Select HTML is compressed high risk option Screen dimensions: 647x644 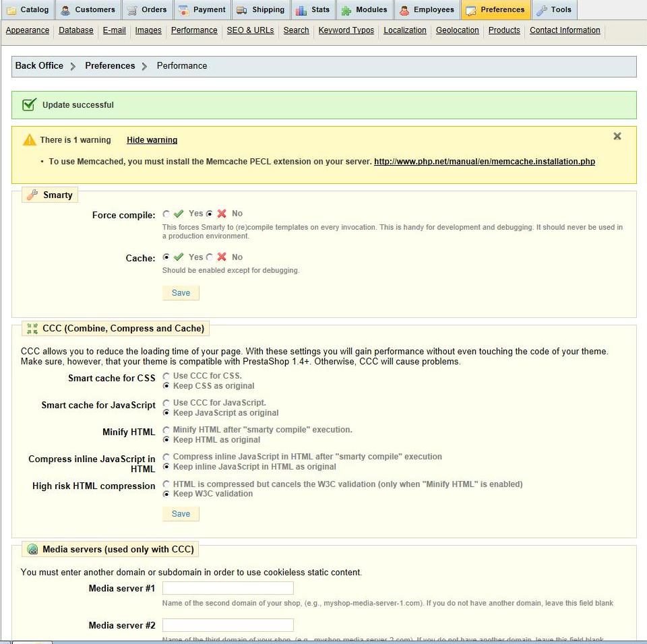point(166,484)
